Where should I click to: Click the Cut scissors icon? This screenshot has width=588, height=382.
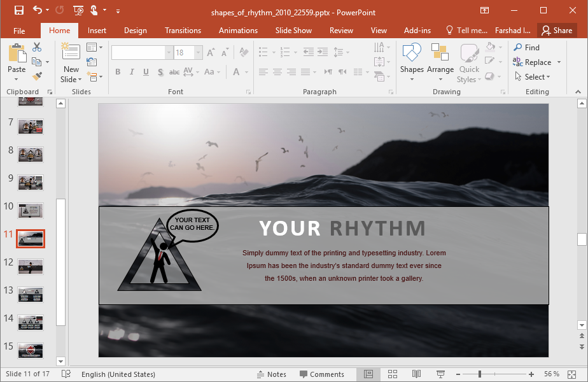coord(37,47)
